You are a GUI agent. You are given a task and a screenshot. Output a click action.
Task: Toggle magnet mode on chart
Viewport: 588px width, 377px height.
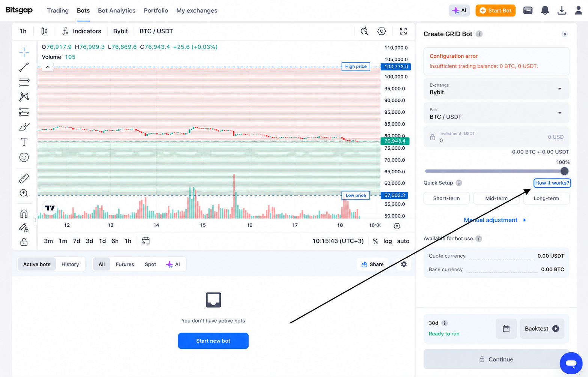[x=24, y=214]
